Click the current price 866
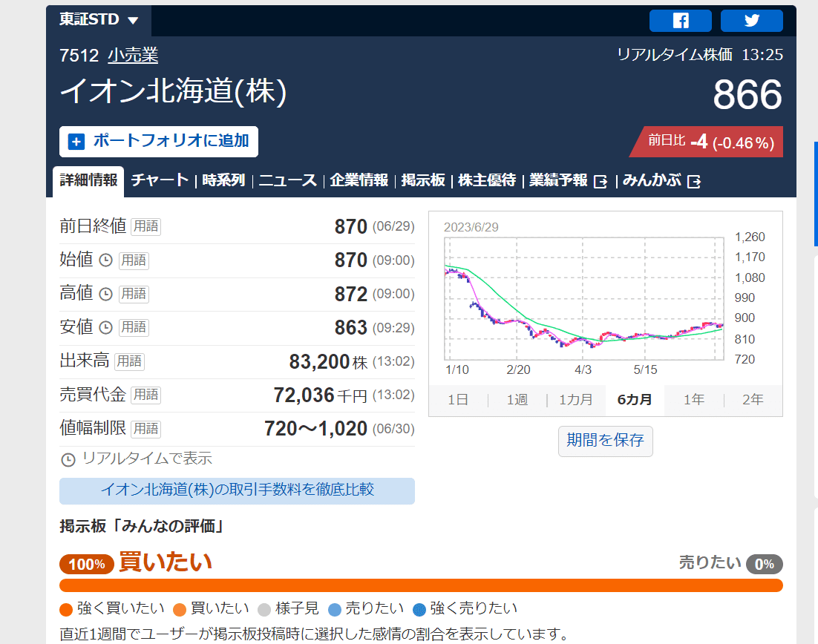The width and height of the screenshot is (818, 644). click(747, 95)
